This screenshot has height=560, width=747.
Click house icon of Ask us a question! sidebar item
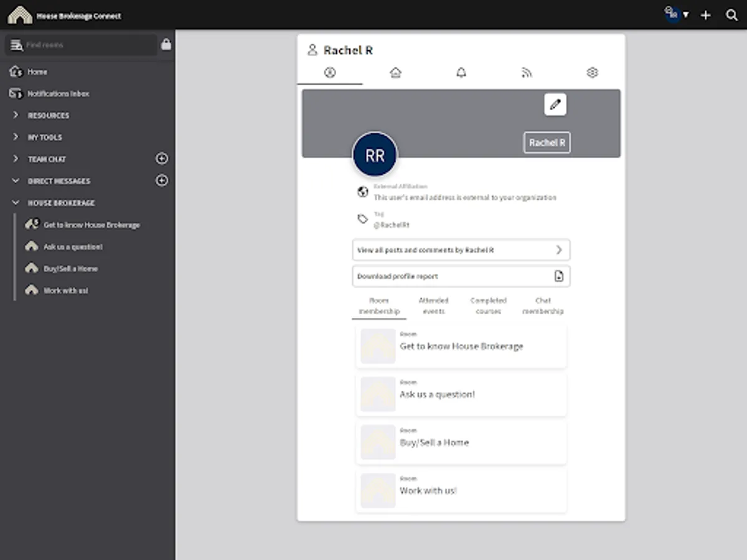(x=32, y=246)
